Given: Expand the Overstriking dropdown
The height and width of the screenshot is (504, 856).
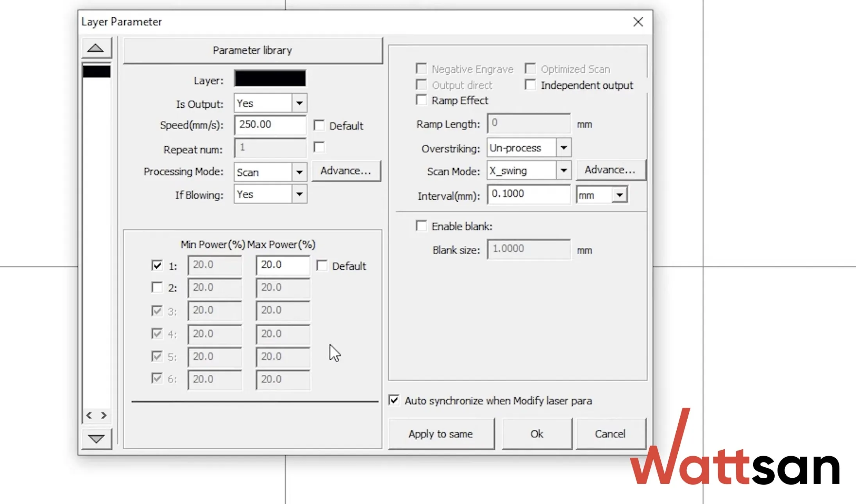Looking at the screenshot, I should (x=563, y=148).
